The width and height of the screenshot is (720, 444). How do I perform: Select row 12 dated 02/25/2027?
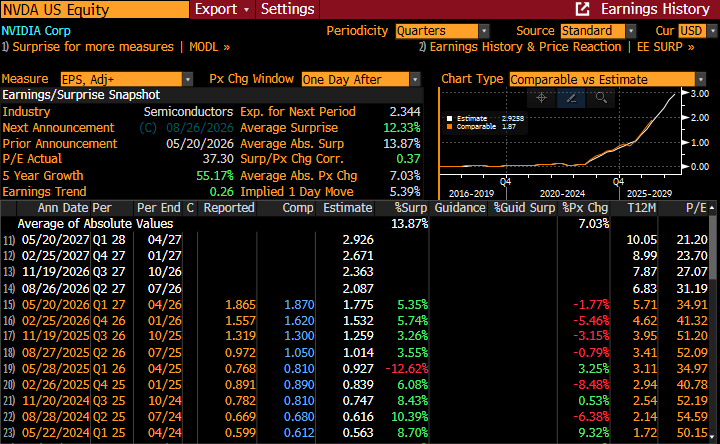[x=355, y=256]
